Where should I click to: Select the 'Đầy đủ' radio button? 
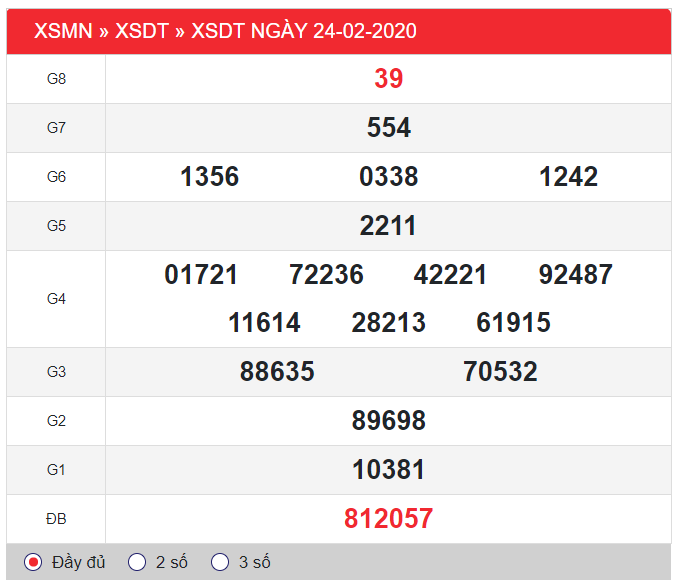[33, 562]
